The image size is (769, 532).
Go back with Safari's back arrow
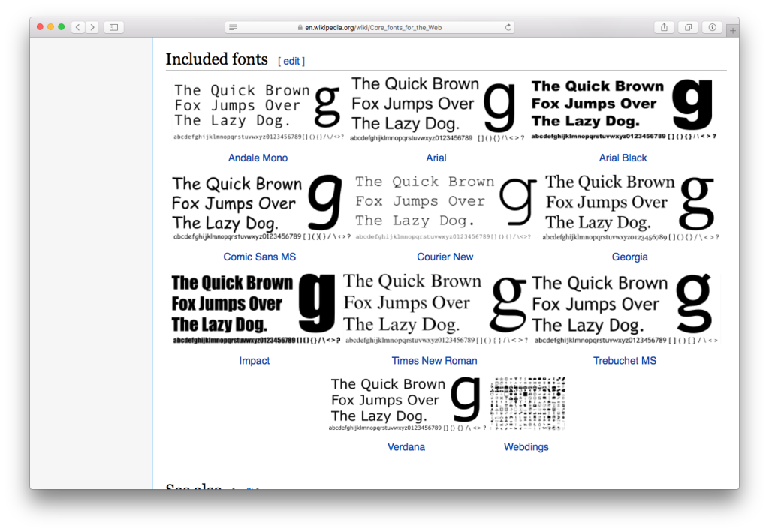pyautogui.click(x=78, y=27)
